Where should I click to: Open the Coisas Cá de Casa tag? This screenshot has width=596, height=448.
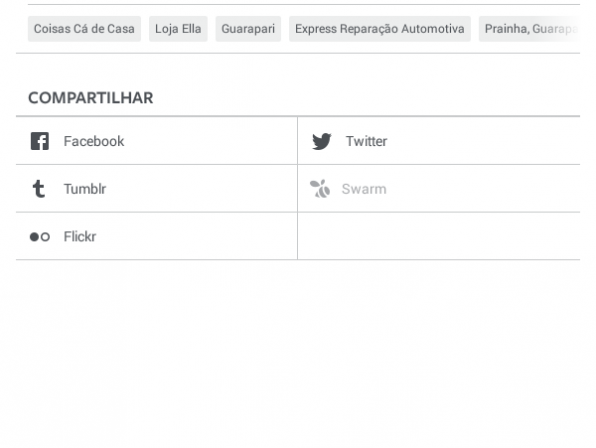pos(84,28)
